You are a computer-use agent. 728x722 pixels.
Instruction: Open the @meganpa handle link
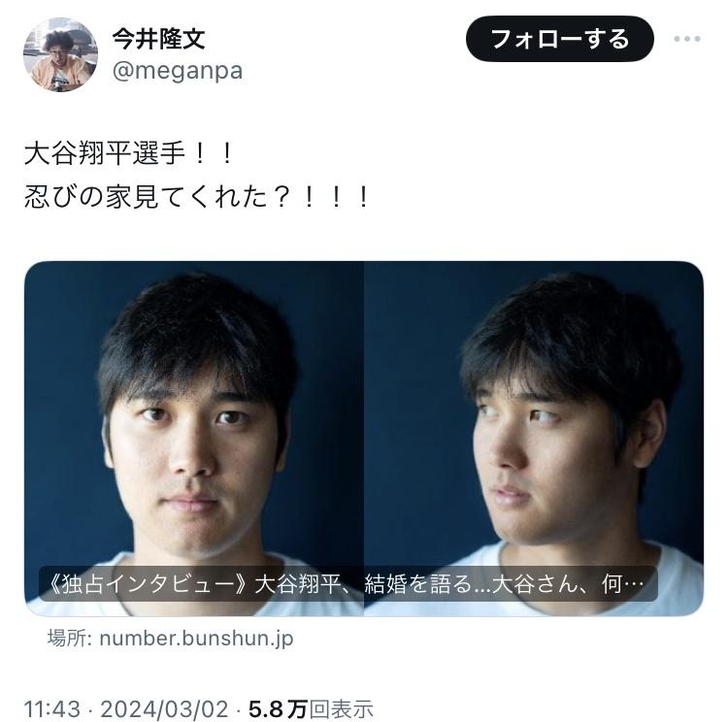(x=178, y=71)
